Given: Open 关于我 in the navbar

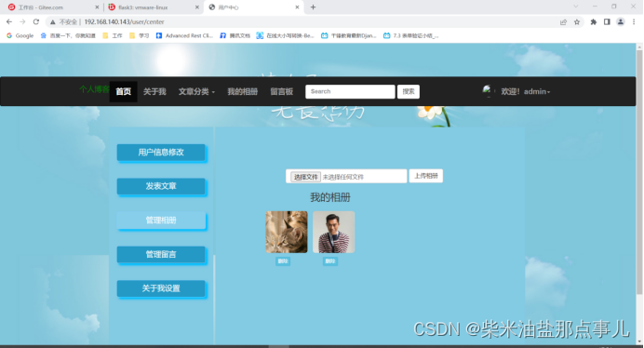Looking at the screenshot, I should coord(154,91).
